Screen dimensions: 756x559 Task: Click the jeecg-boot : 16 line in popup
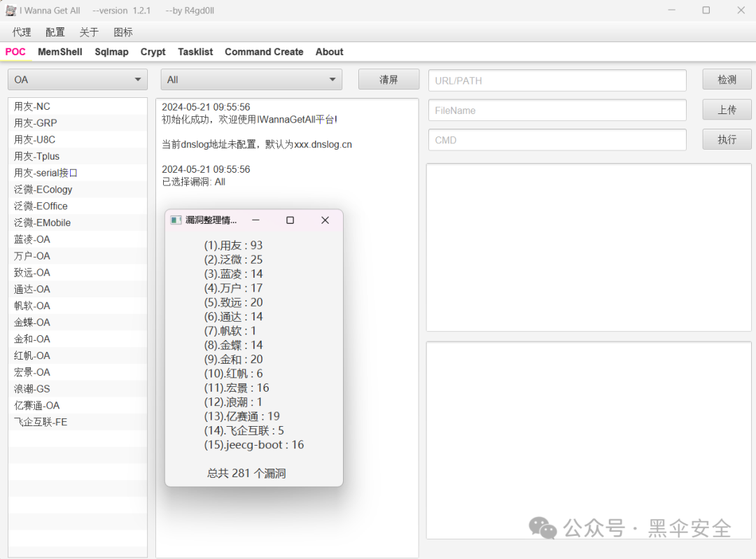254,445
